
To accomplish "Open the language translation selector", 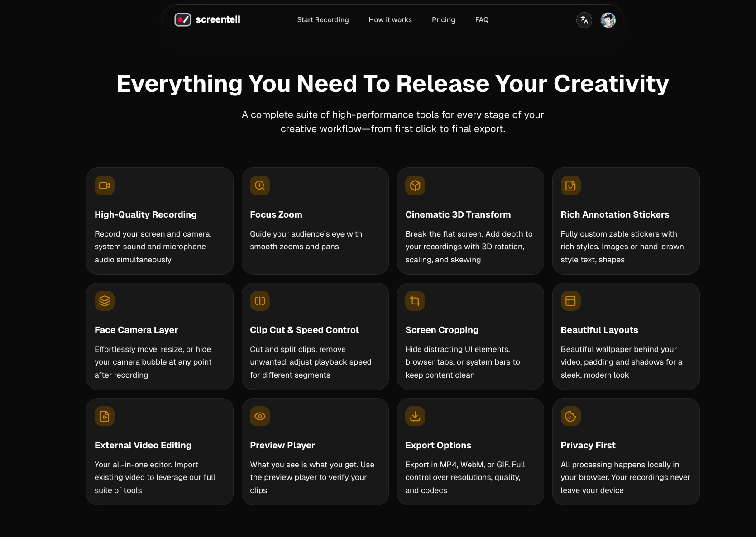I will 584,20.
